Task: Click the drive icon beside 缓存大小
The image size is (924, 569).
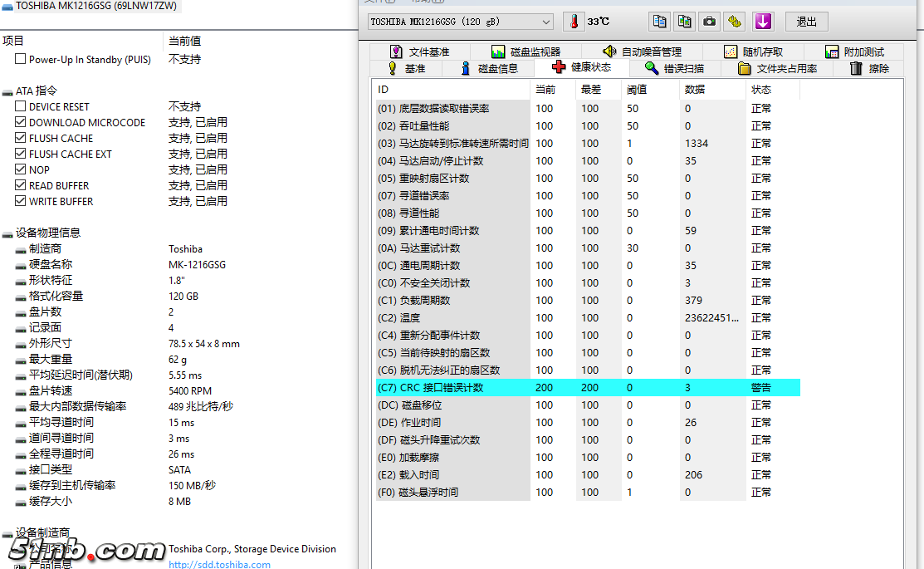Action: (x=21, y=502)
